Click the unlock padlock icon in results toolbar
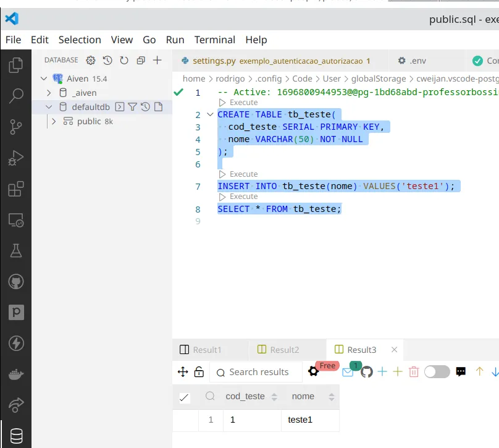This screenshot has height=448, width=499. (x=199, y=371)
